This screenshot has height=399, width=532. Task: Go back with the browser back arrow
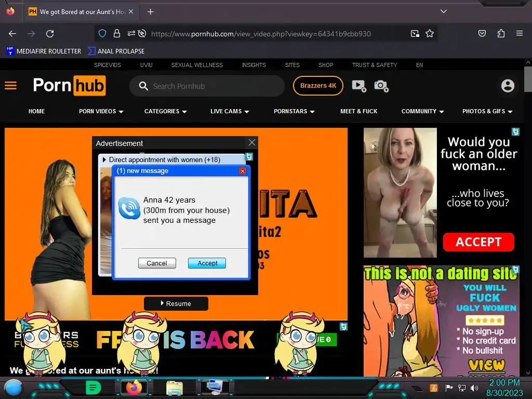coord(12,34)
